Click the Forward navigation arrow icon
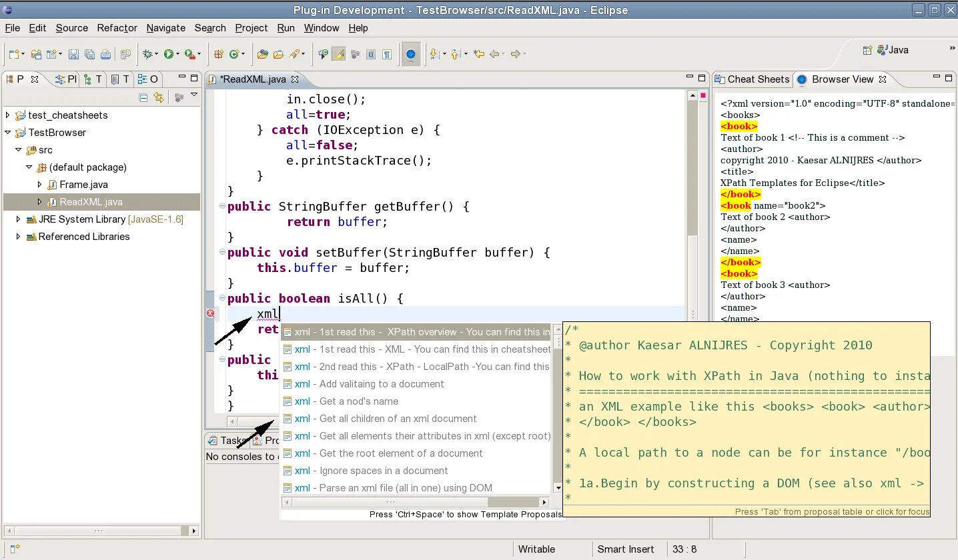Image resolution: width=958 pixels, height=560 pixels. [515, 55]
